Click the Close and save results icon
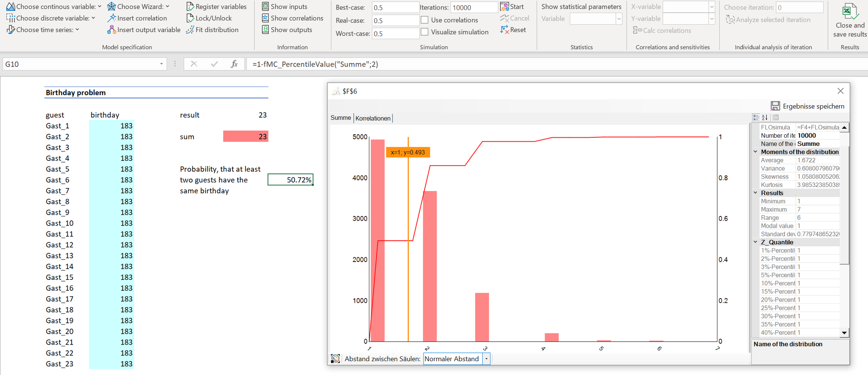This screenshot has height=375, width=868. tap(850, 11)
